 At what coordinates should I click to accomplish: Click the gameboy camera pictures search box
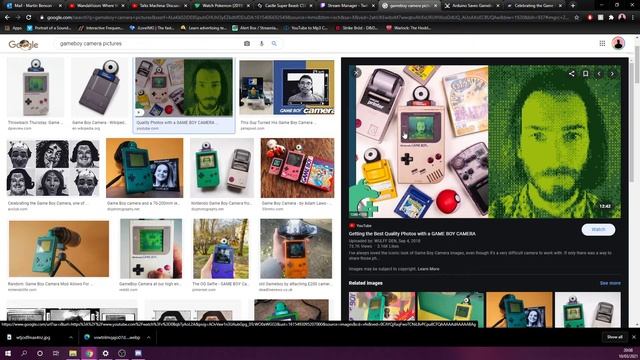pyautogui.click(x=149, y=44)
